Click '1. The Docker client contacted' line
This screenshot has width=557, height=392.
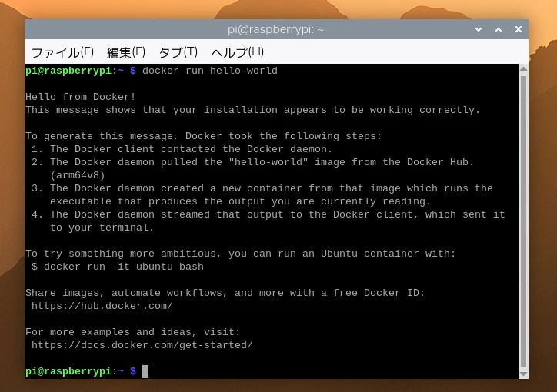pyautogui.click(x=182, y=149)
